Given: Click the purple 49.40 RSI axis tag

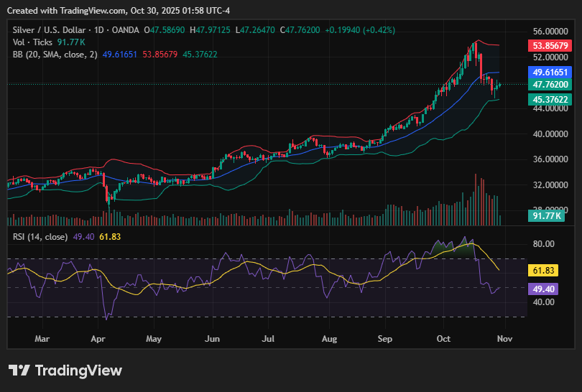Looking at the screenshot, I should click(x=543, y=289).
